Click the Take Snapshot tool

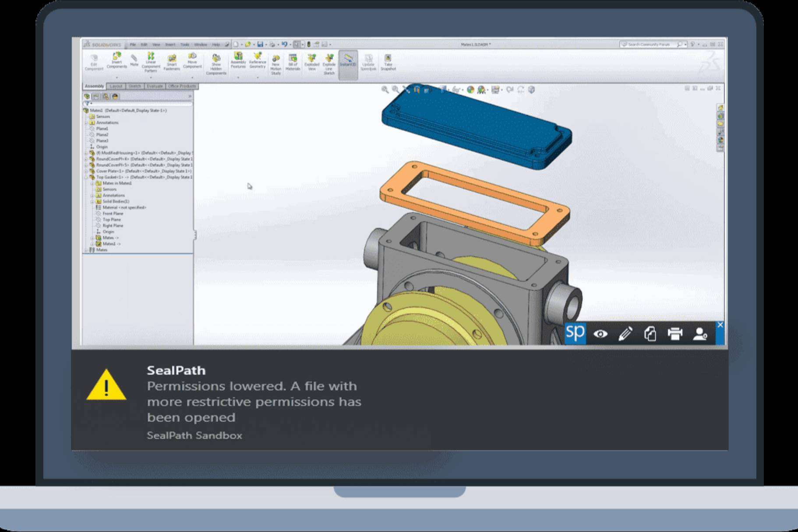[x=388, y=62]
